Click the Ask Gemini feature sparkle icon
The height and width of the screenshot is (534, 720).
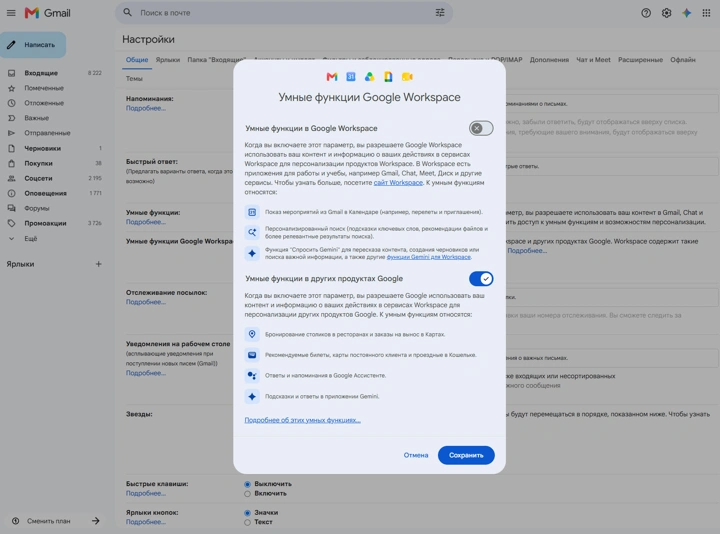(x=252, y=253)
